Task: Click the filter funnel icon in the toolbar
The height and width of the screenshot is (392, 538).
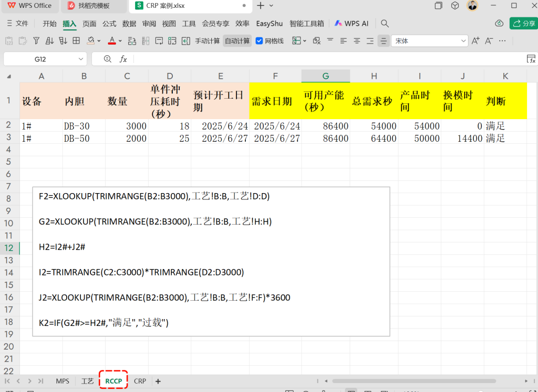Action: click(x=36, y=41)
